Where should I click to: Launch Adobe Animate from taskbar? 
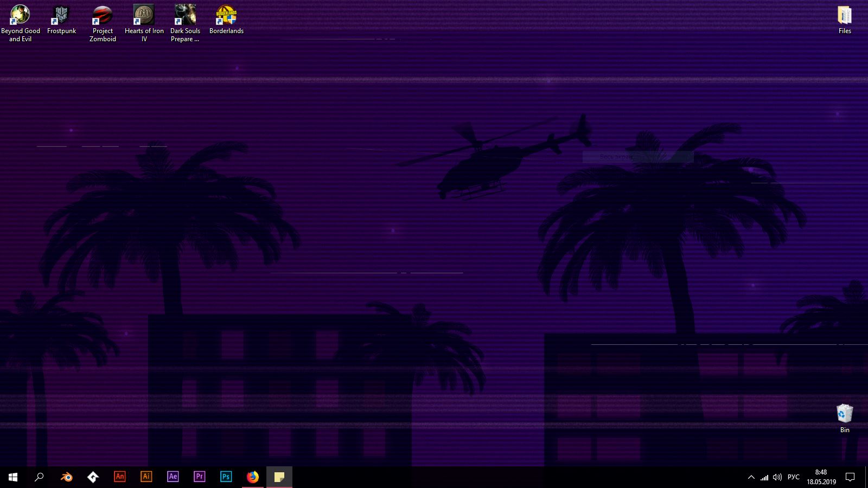[x=119, y=477]
